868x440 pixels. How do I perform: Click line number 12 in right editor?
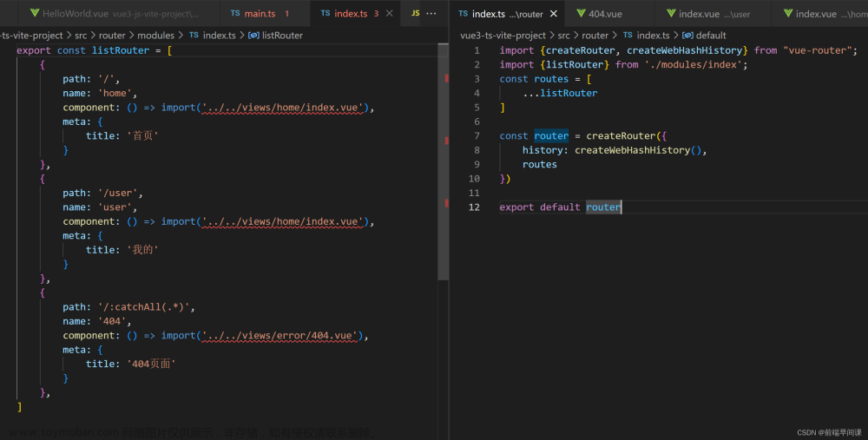coord(474,207)
